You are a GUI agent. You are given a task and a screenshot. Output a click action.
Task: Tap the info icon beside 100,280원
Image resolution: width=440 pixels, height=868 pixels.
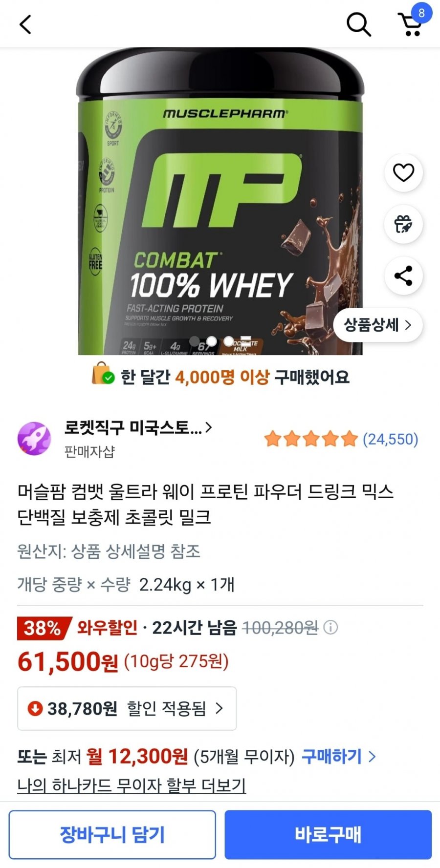[331, 627]
